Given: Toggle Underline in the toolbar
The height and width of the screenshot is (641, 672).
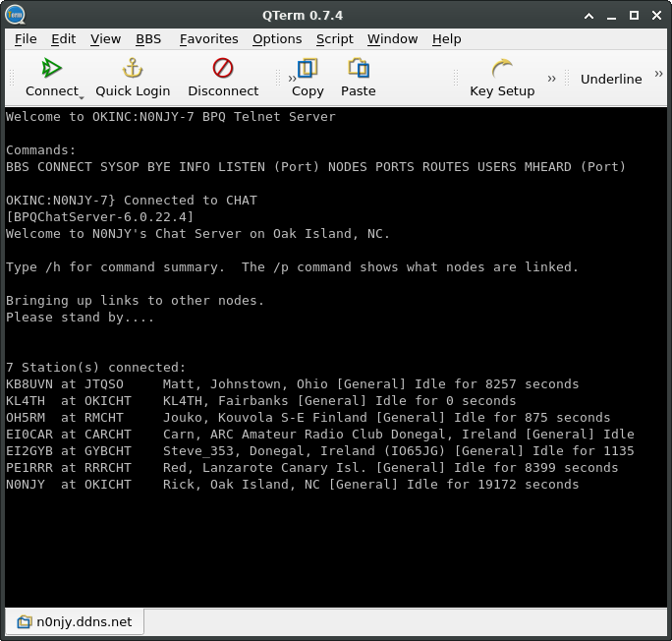Looking at the screenshot, I should 610,79.
